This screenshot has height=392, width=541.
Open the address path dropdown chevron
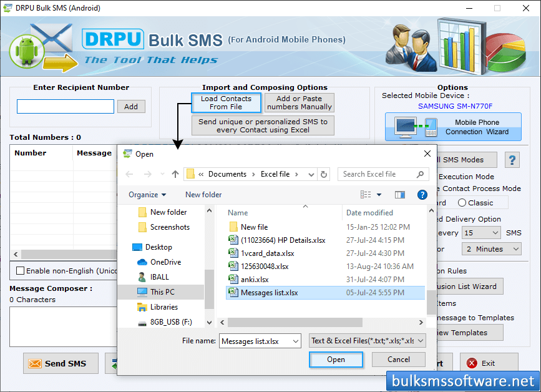pyautogui.click(x=311, y=175)
